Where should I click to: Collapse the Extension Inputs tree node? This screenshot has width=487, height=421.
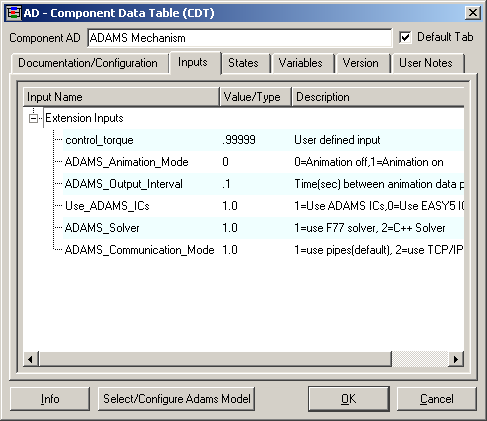point(33,118)
